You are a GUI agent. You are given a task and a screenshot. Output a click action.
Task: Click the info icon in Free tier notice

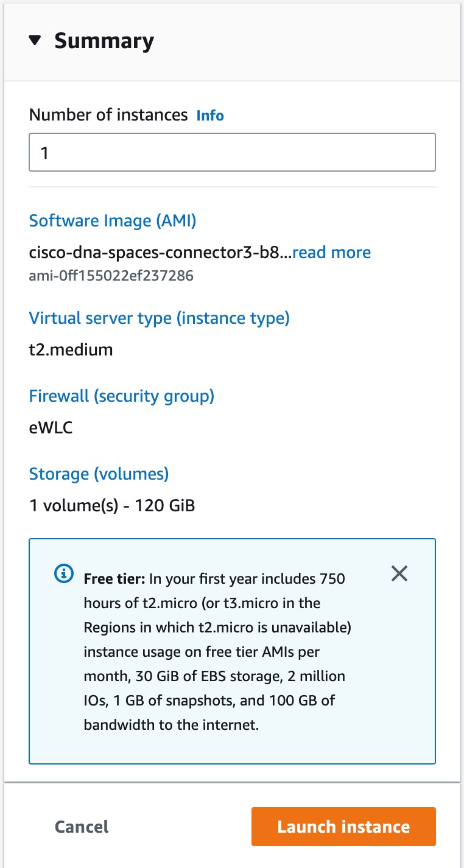pyautogui.click(x=63, y=573)
